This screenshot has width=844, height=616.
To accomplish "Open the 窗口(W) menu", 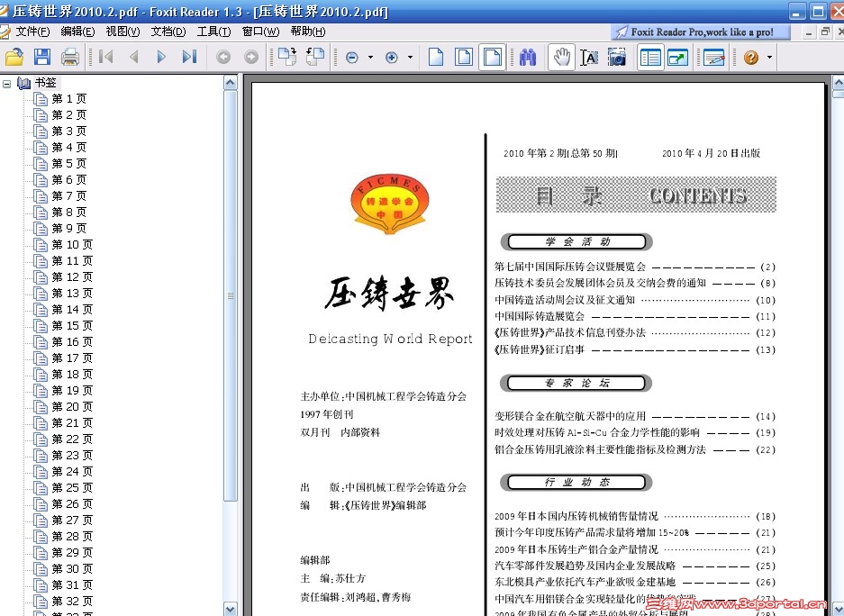I will 260,32.
